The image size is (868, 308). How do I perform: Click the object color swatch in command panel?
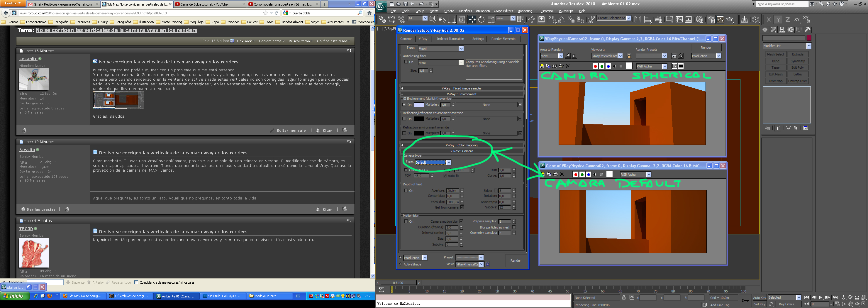(809, 38)
